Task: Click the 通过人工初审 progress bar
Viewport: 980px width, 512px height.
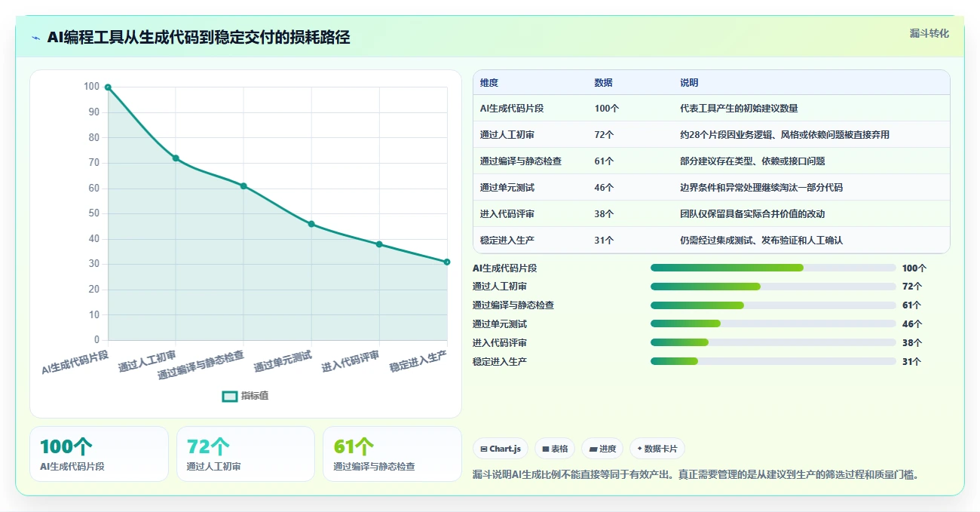Action: 773,287
